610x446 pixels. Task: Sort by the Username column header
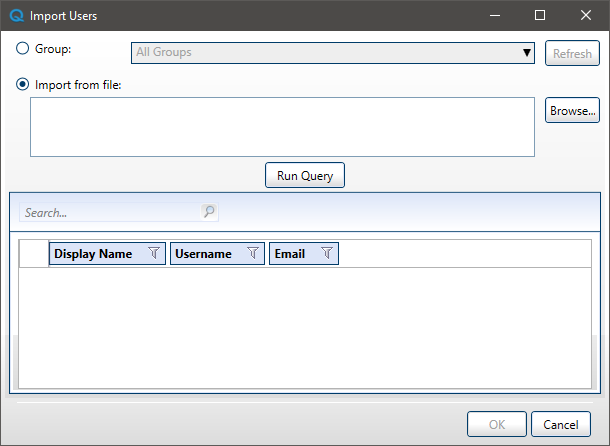(204, 254)
